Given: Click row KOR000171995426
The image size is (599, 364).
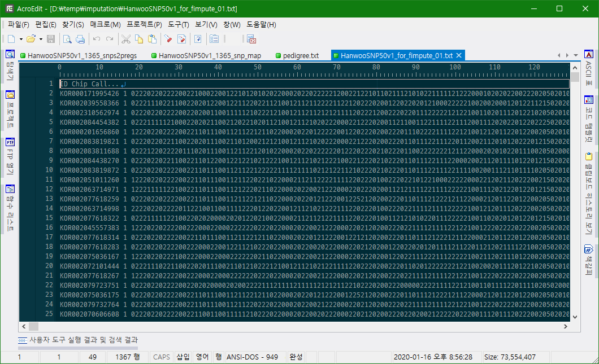Looking at the screenshot, I should pos(314,94).
